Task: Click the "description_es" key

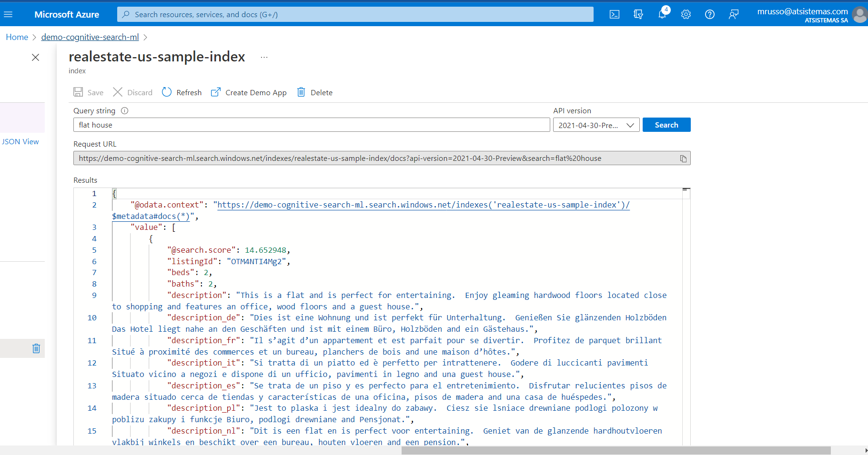Action: pyautogui.click(x=204, y=386)
